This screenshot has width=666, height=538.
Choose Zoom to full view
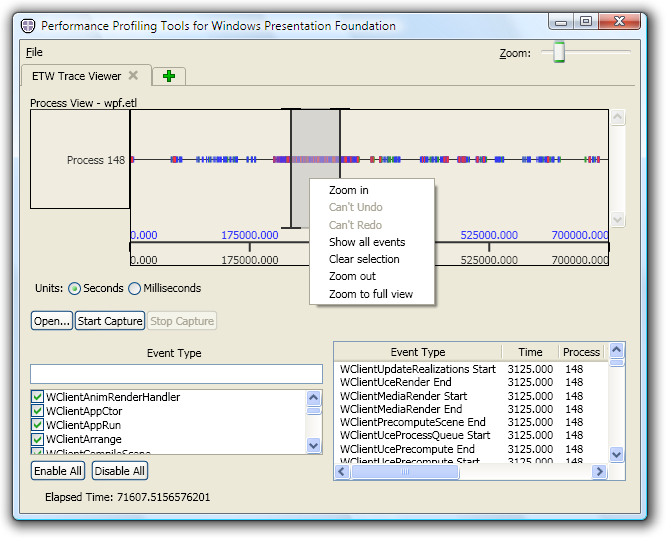(x=372, y=294)
